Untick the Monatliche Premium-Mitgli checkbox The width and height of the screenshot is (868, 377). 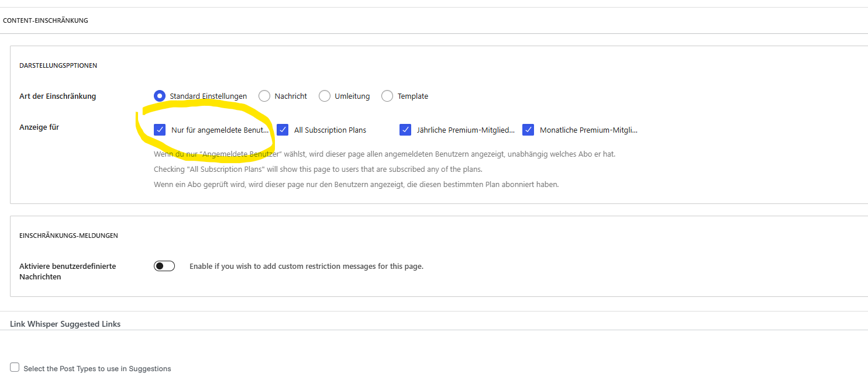point(528,130)
